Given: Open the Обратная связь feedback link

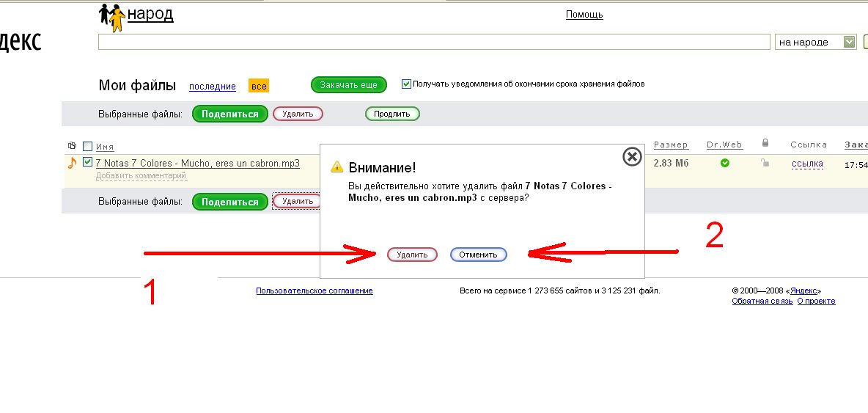Looking at the screenshot, I should 762,301.
